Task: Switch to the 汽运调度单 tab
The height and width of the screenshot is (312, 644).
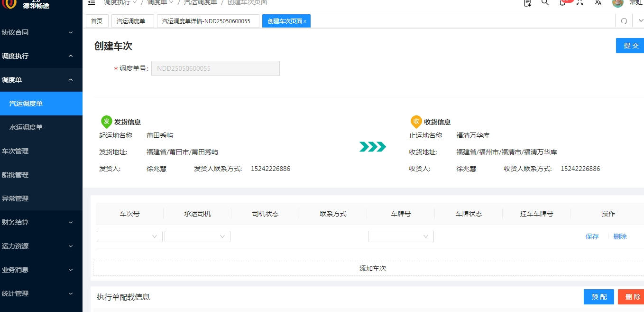Action: coord(133,21)
